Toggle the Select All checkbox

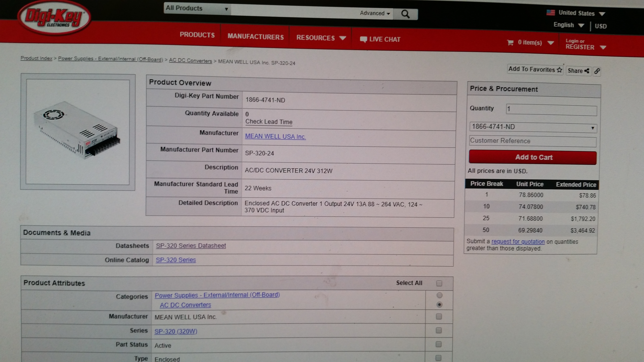(x=439, y=283)
